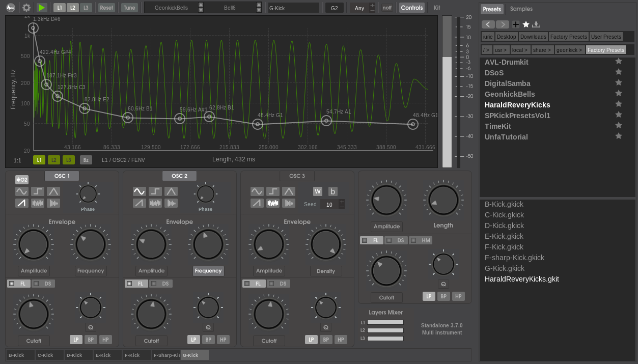Click the sample waveform icon on OSC 2
The image size is (638, 364).
[171, 203]
